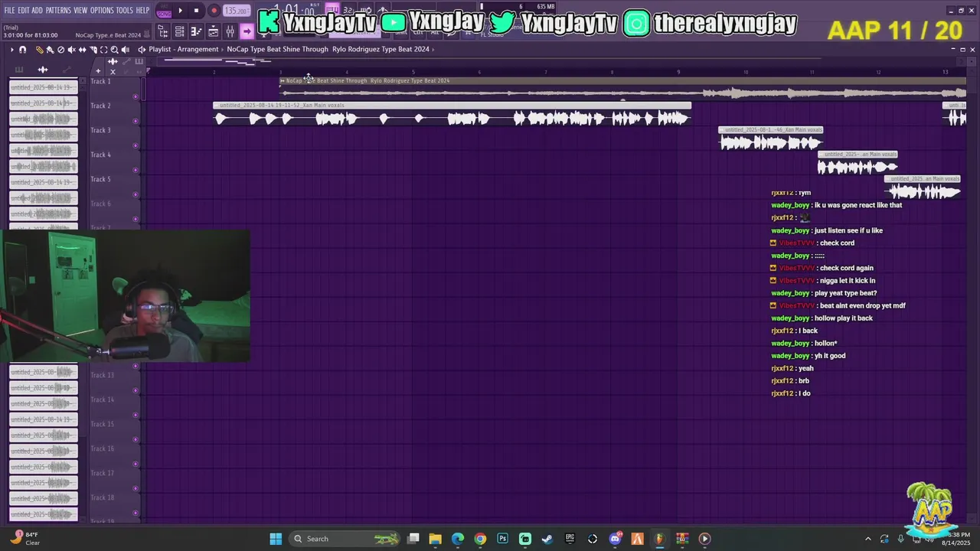980x551 pixels.
Task: Show automation clips in picker panel
Action: (67, 70)
